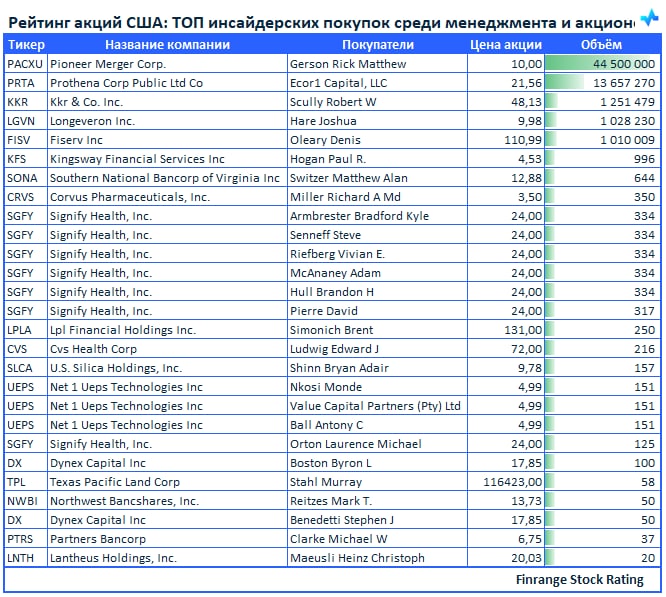This screenshot has height=597, width=666.
Task: Click buyer 'Simonich Brent'
Action: pyautogui.click(x=331, y=330)
